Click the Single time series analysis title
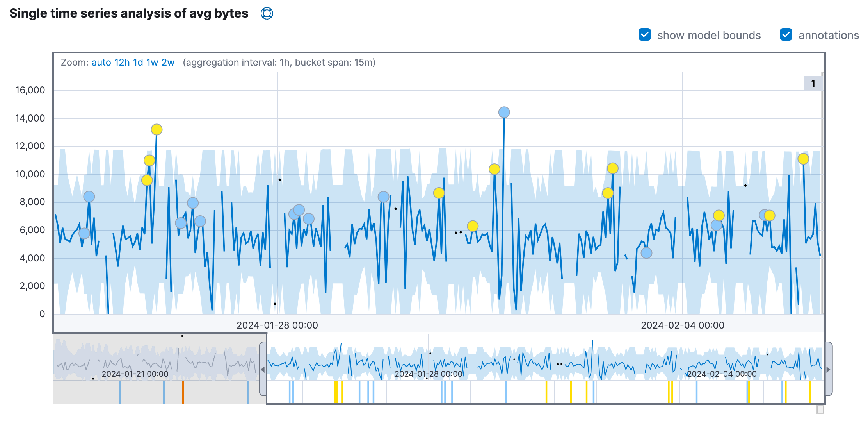Viewport: 868px width, 422px height. [x=129, y=13]
